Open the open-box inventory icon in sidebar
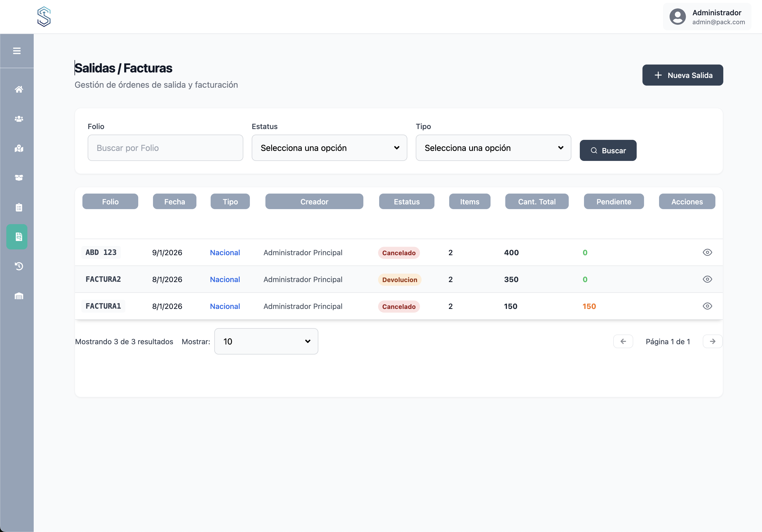This screenshot has width=762, height=532. click(19, 178)
